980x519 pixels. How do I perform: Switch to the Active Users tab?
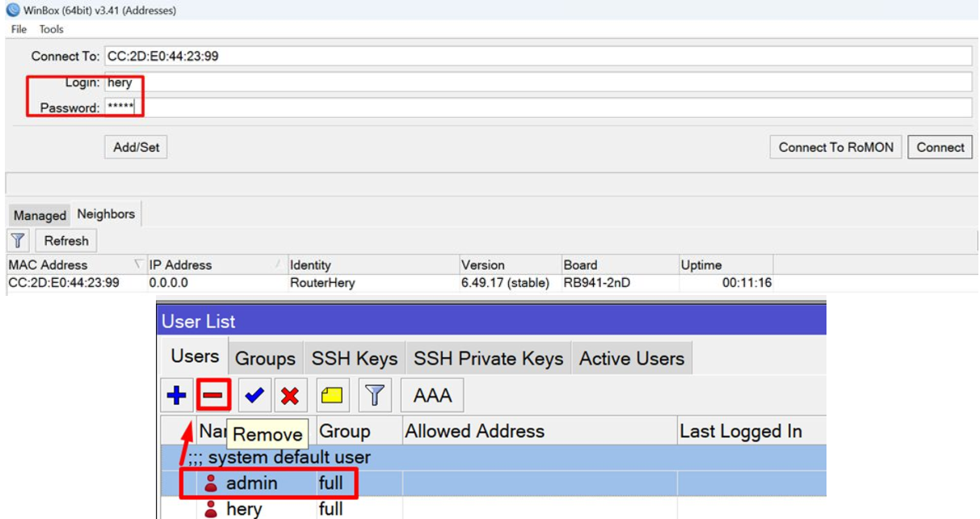(632, 358)
